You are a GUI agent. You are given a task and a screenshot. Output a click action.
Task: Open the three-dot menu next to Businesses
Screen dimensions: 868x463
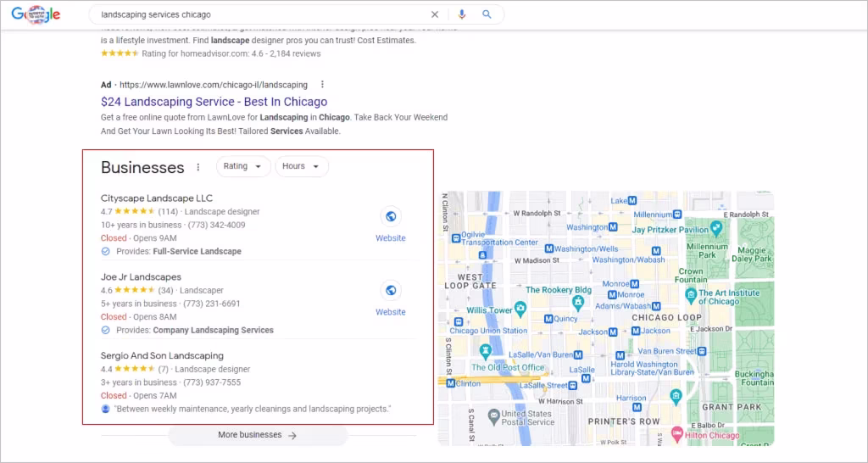pos(198,167)
